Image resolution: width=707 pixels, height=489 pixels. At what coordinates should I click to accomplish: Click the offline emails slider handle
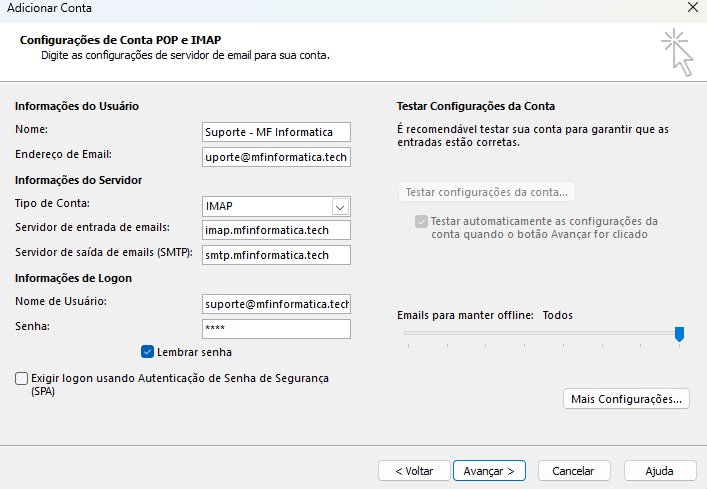coord(679,334)
